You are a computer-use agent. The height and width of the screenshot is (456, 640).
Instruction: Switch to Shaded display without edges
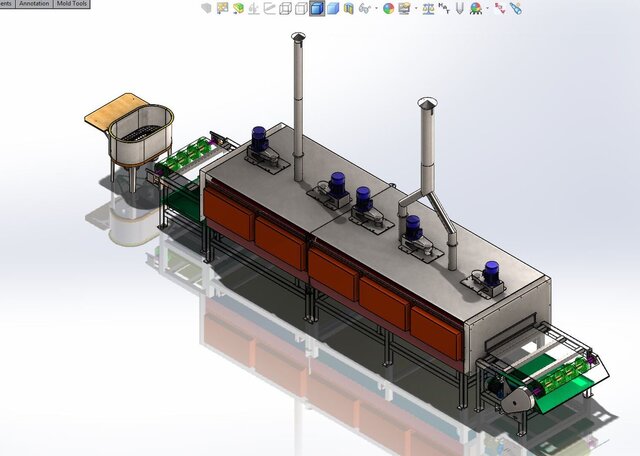coord(332,8)
